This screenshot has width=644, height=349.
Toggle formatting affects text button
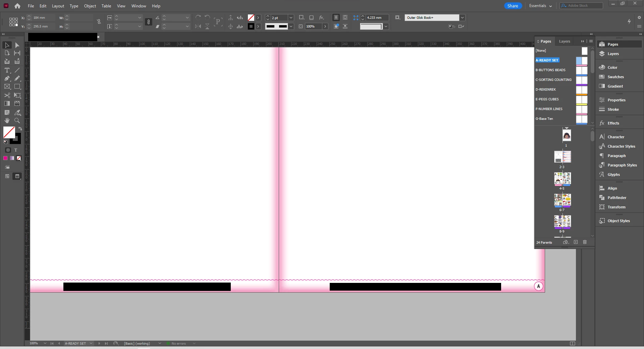[16, 150]
